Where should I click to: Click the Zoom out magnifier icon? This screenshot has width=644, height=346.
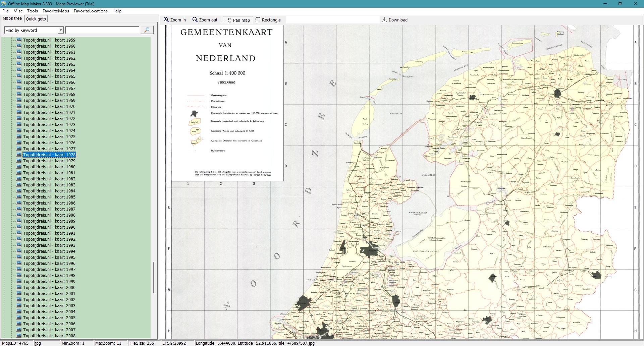[x=195, y=20]
